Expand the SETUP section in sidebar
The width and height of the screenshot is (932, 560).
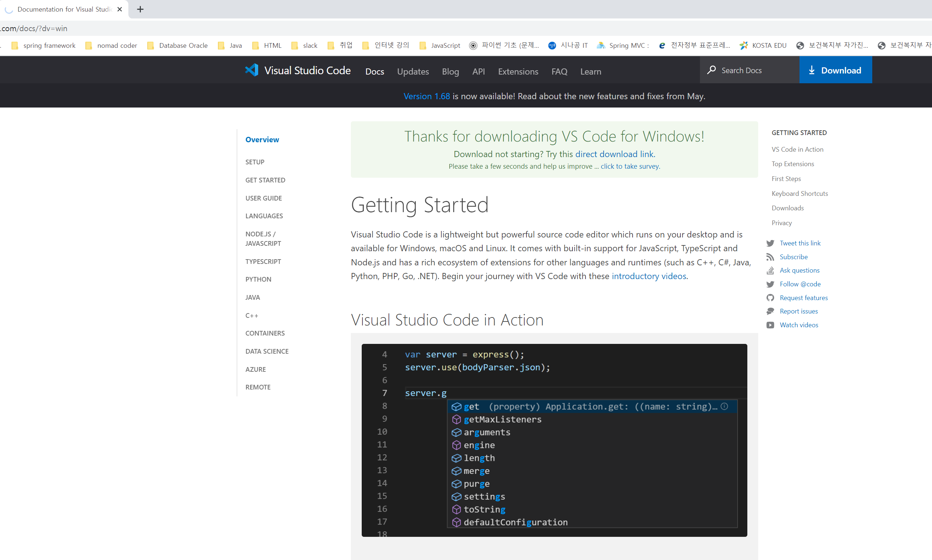pos(255,162)
